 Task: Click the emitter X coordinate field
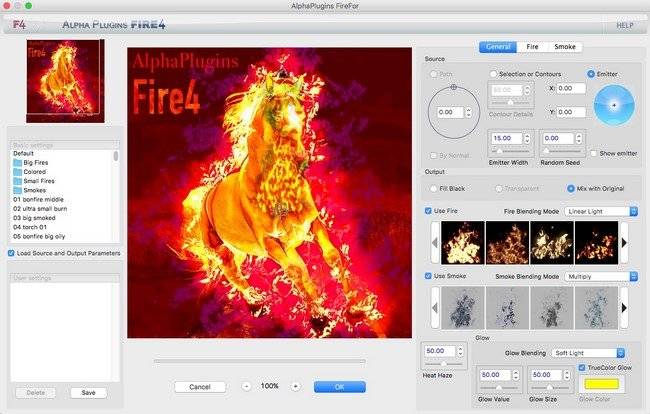click(571, 88)
